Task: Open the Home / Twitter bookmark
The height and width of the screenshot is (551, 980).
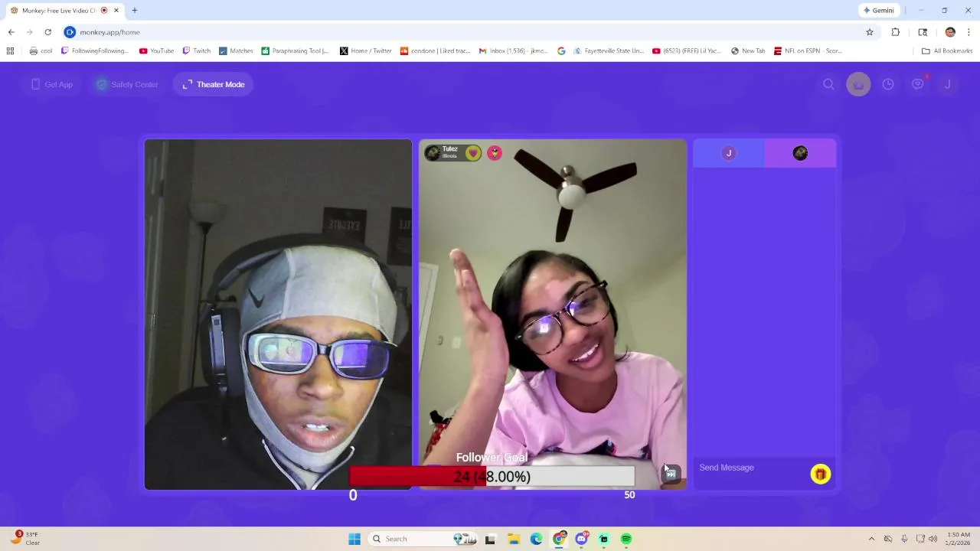Action: pos(366,51)
